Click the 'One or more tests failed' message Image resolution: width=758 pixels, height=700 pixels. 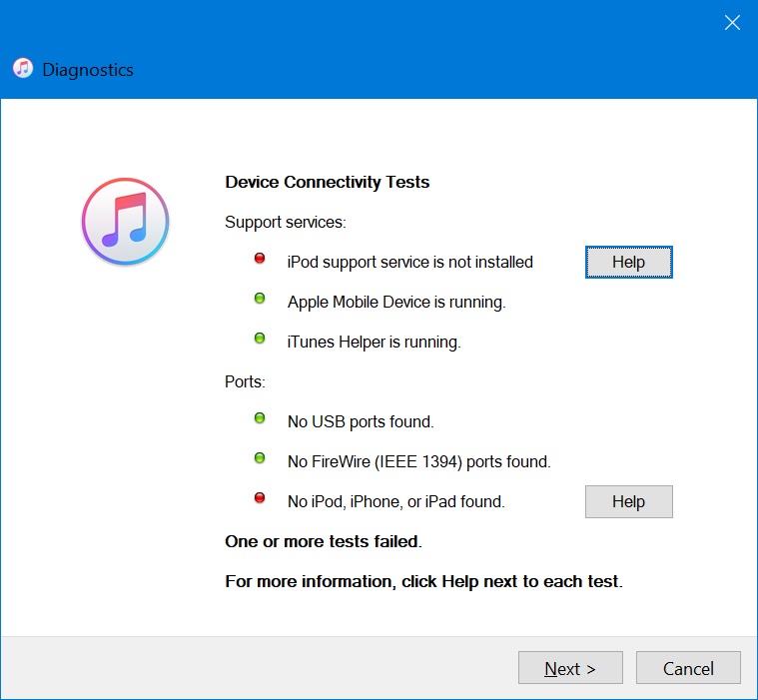(324, 541)
